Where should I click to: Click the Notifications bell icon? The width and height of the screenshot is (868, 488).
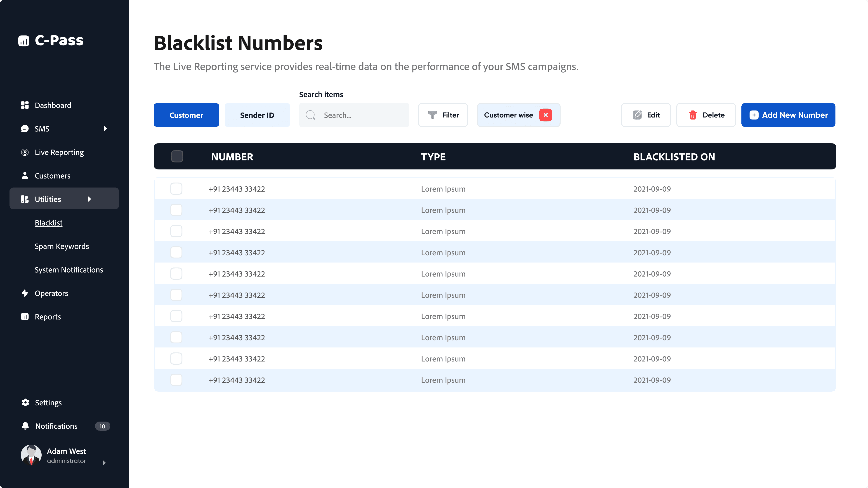click(x=25, y=426)
